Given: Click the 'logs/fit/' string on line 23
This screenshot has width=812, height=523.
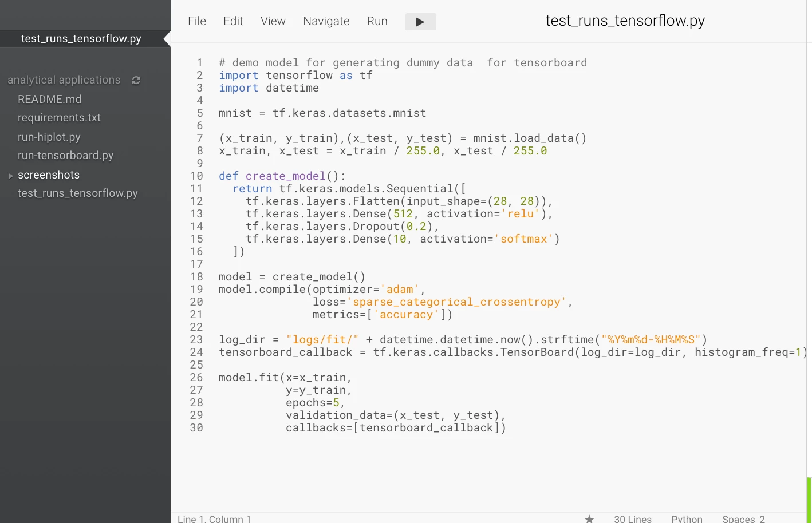Looking at the screenshot, I should point(322,340).
